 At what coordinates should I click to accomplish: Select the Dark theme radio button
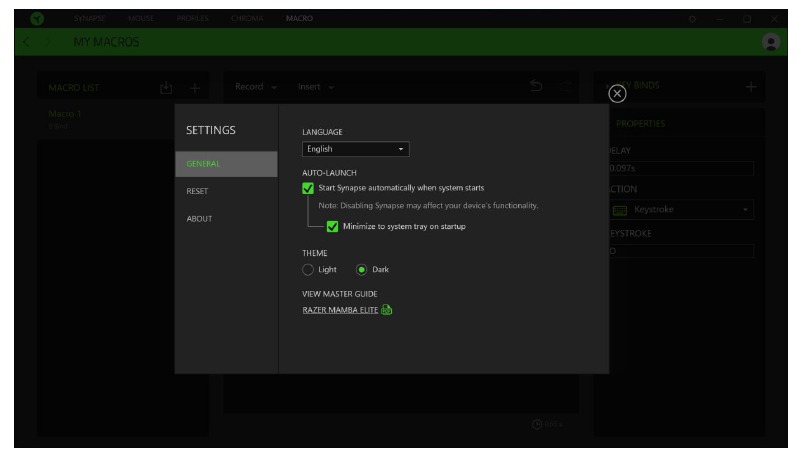361,269
